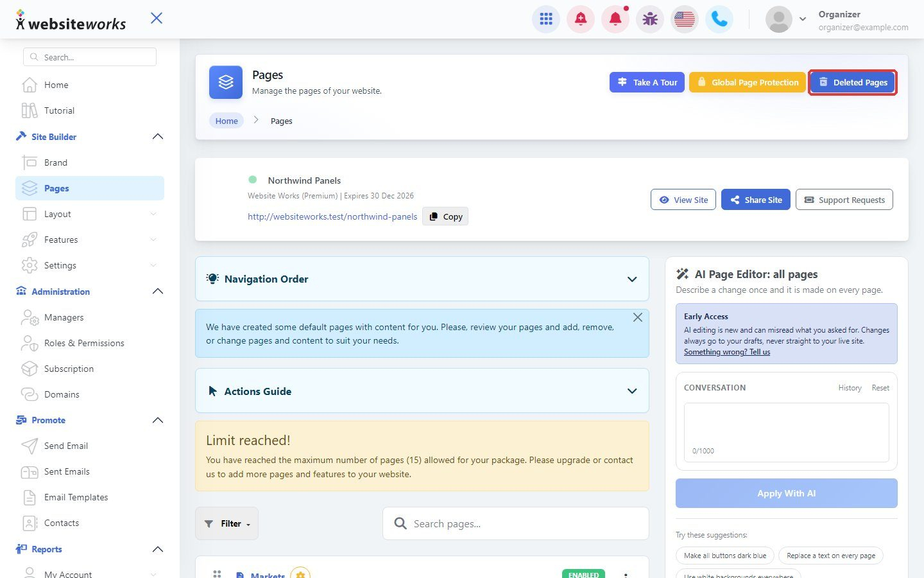924x578 pixels.
Task: Open Managers in the sidebar
Action: click(90, 317)
